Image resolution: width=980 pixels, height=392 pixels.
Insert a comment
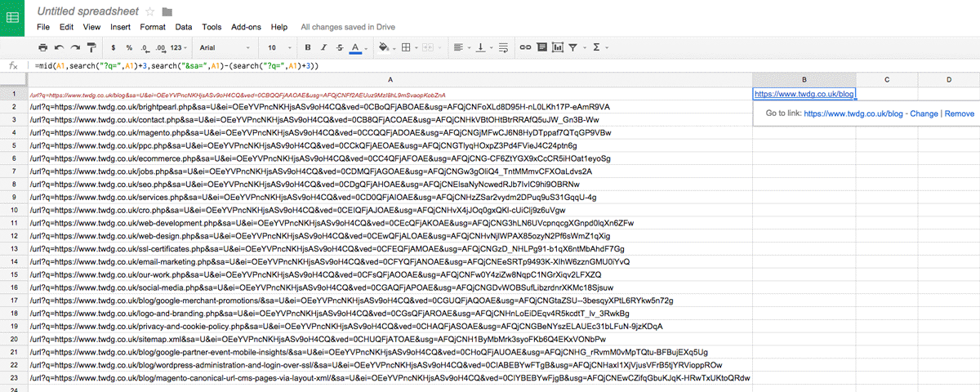[x=541, y=47]
